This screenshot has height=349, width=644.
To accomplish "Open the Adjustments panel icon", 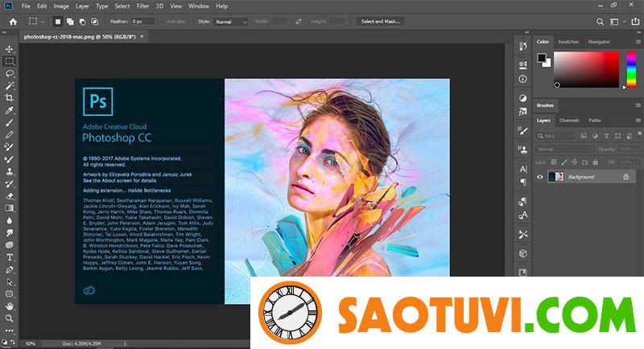I will point(522,98).
